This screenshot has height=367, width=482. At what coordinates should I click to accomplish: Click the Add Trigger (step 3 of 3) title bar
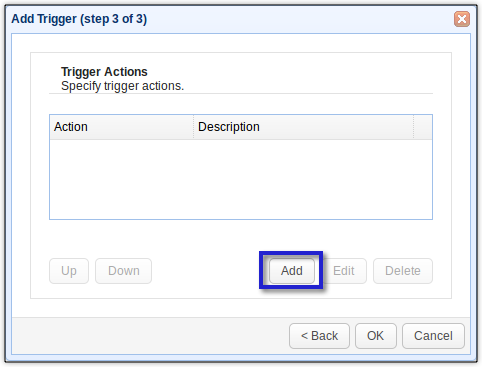pyautogui.click(x=232, y=19)
